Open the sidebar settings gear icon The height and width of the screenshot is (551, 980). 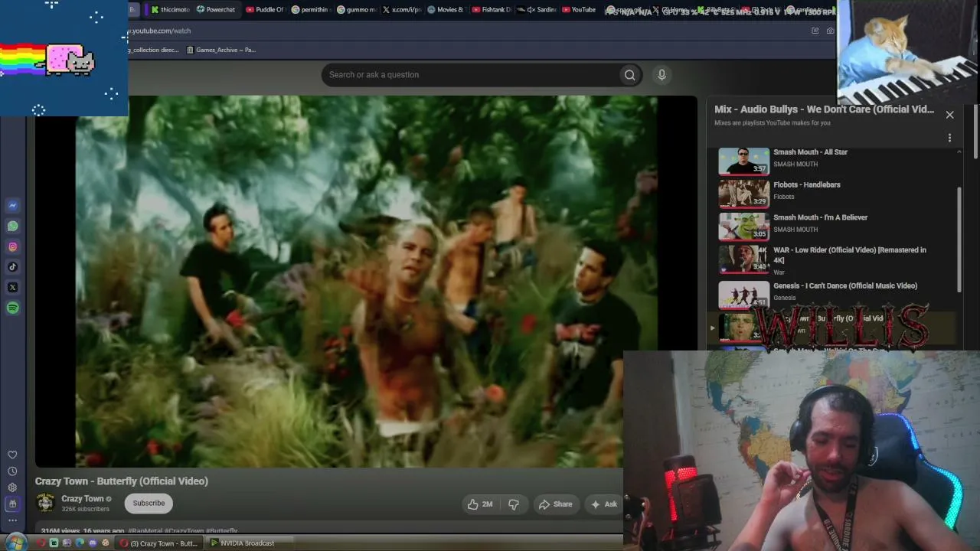pyautogui.click(x=12, y=487)
